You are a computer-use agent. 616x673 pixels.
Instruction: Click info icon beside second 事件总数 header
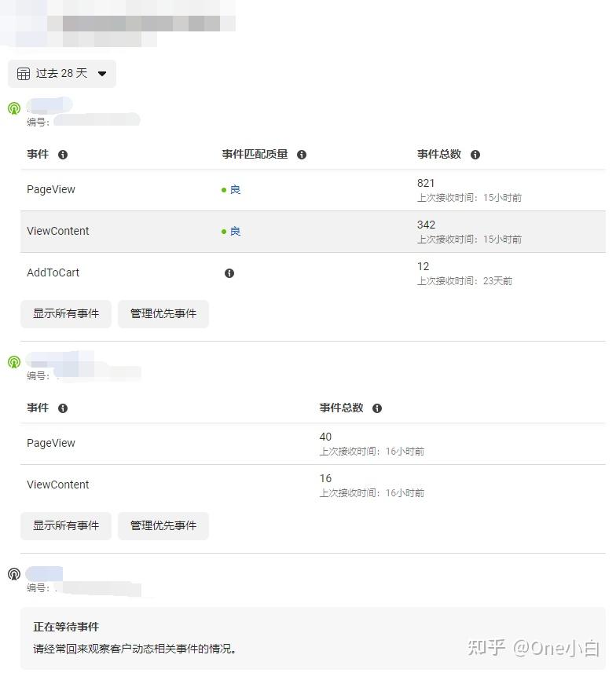pyautogui.click(x=377, y=408)
